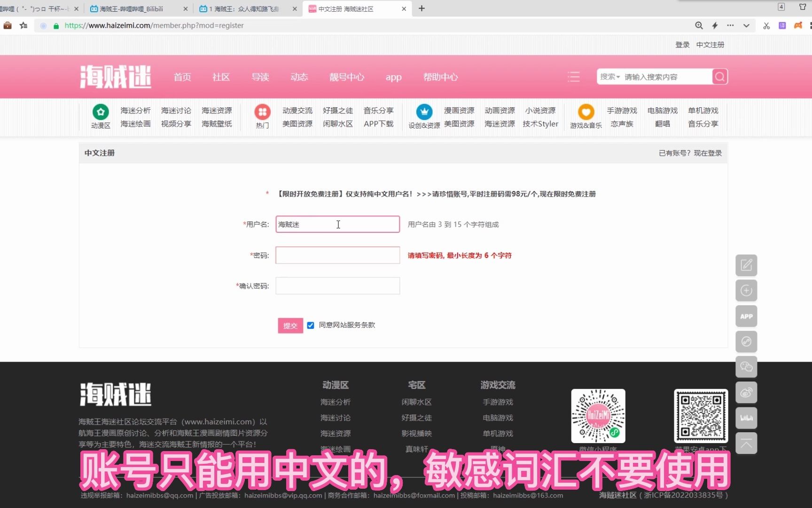Click the orange extension icon after translate icon
812x508 pixels.
pyautogui.click(x=798, y=25)
